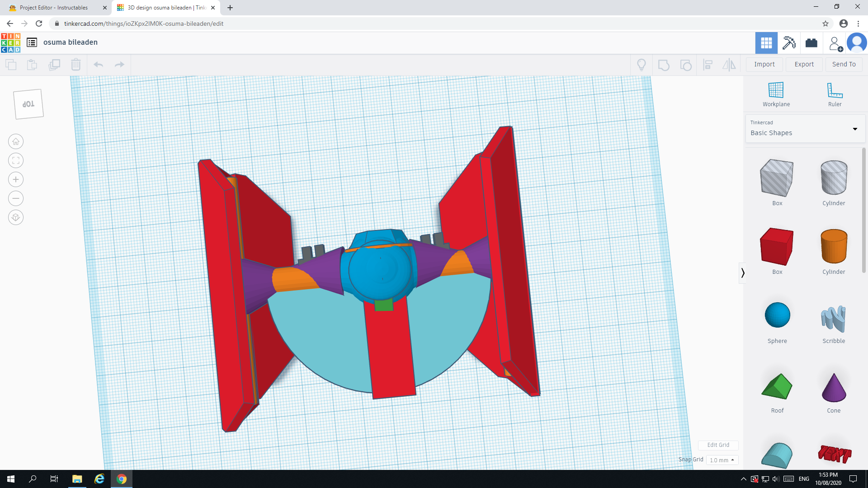868x488 pixels.
Task: Select the 3D design osuma bileaden tab
Action: [x=165, y=8]
